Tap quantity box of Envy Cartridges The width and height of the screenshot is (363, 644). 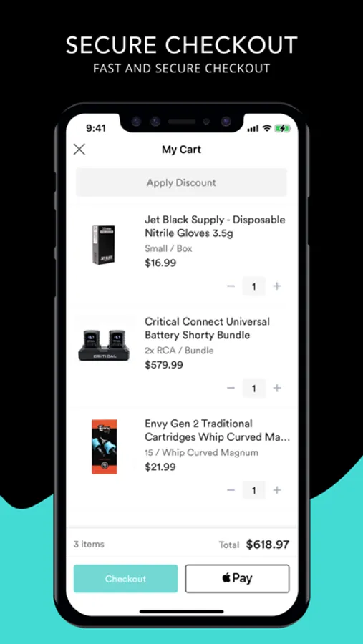click(253, 490)
